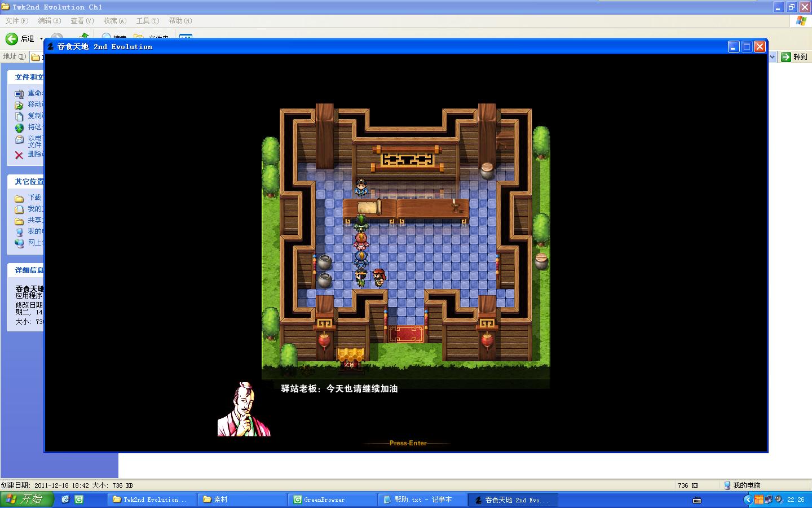812x508 pixels.
Task: Open the 工具(T) menu
Action: 147,21
